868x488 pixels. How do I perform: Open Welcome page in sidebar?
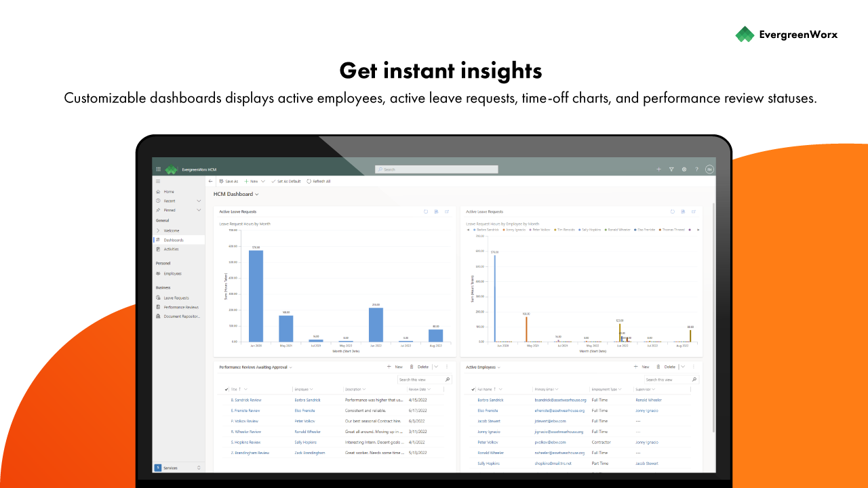click(172, 230)
